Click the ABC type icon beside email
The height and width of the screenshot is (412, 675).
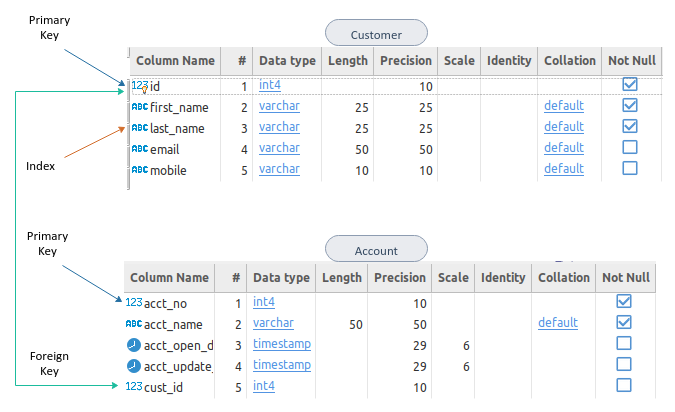click(139, 149)
